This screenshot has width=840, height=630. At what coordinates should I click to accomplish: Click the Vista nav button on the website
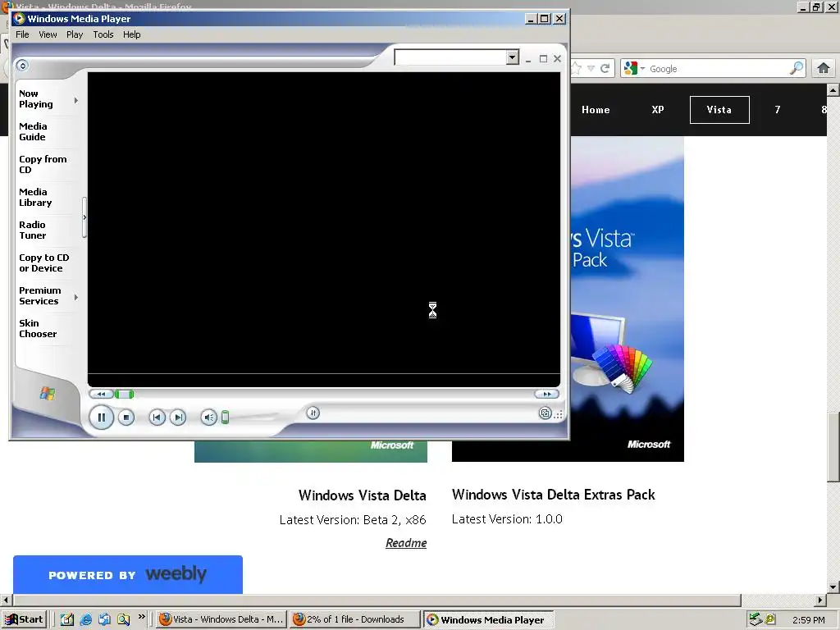click(x=719, y=110)
